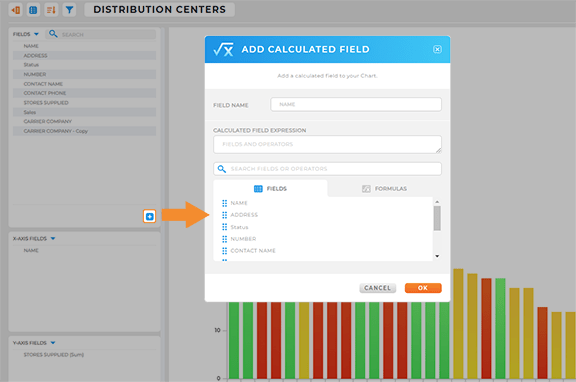This screenshot has height=382, width=576.
Task: Focus the Fields panel search box
Action: pos(101,34)
